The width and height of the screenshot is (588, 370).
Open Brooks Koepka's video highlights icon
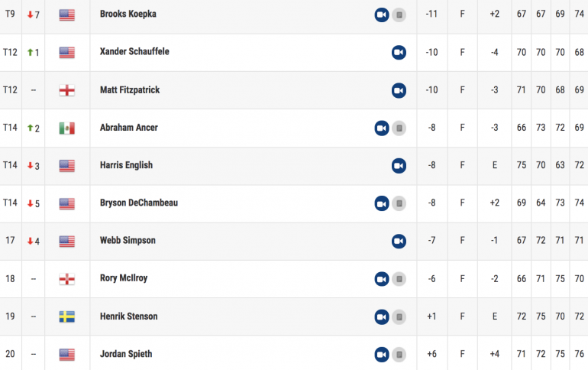point(382,15)
